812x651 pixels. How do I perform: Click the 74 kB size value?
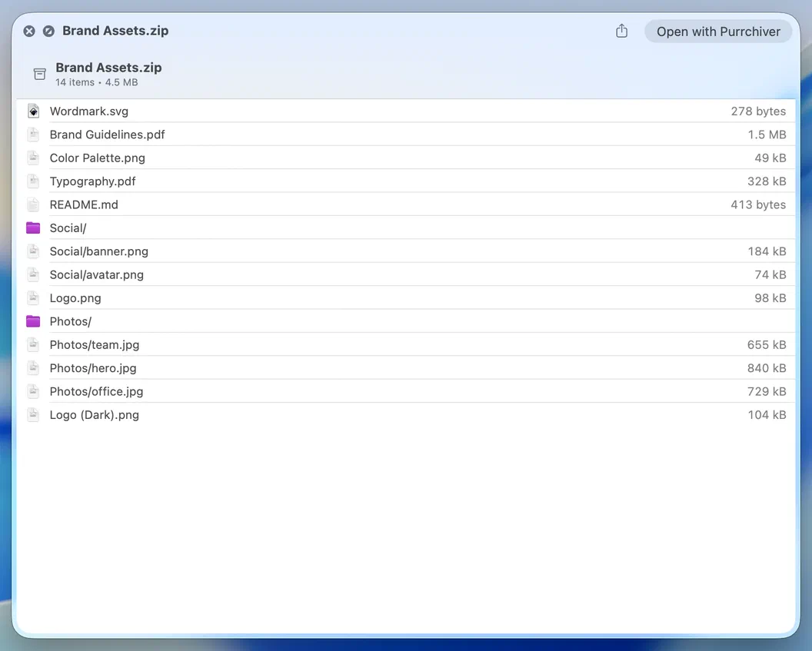coord(770,275)
